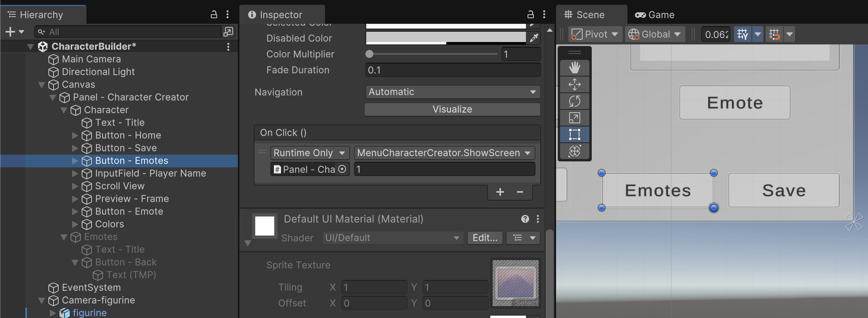Open the material help icon
Viewport: 868px width, 318px height.
coord(525,219)
